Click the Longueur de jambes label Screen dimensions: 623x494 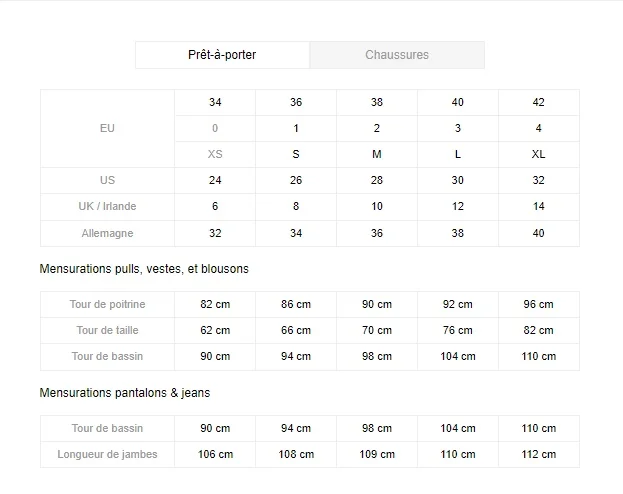(x=107, y=454)
